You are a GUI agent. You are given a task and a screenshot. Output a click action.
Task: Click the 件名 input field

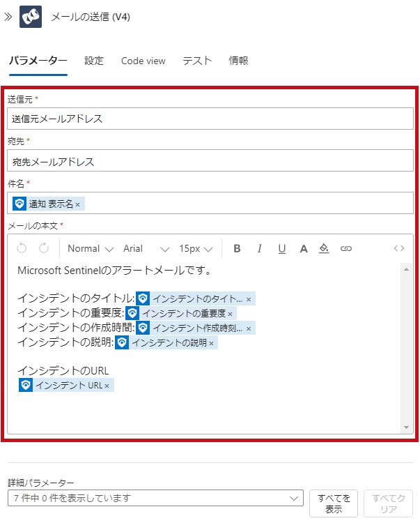point(210,203)
